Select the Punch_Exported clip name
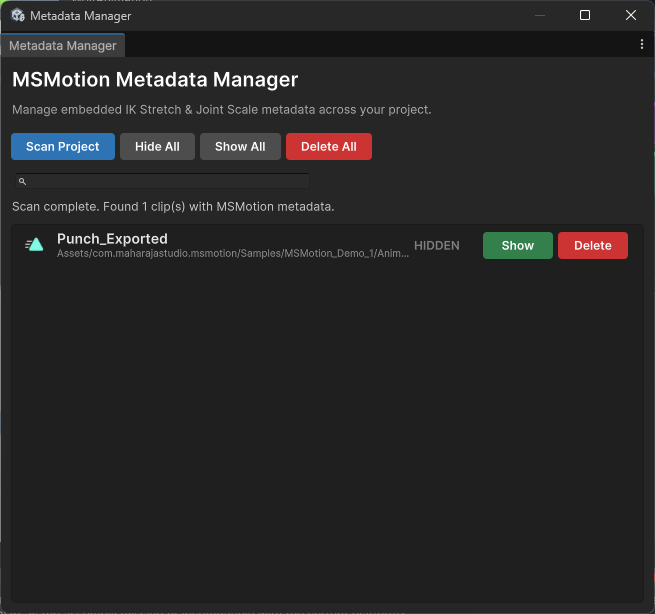This screenshot has width=655, height=614. pyautogui.click(x=112, y=239)
